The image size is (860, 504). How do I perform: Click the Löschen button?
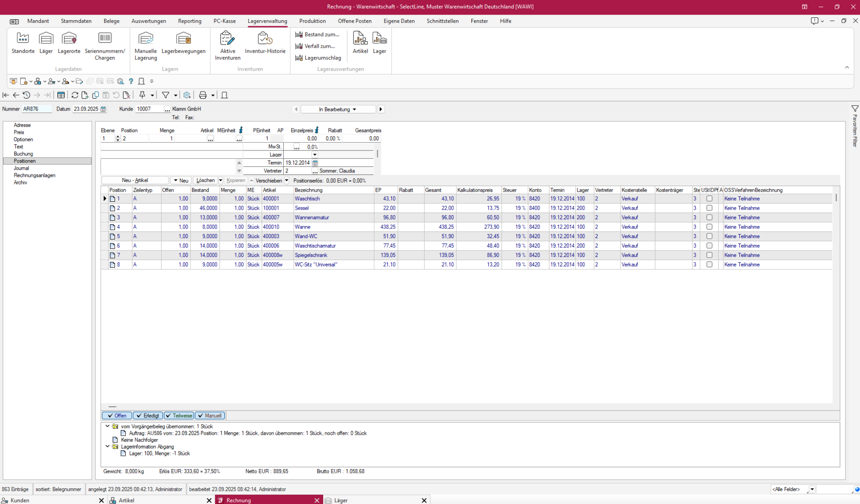[x=205, y=180]
